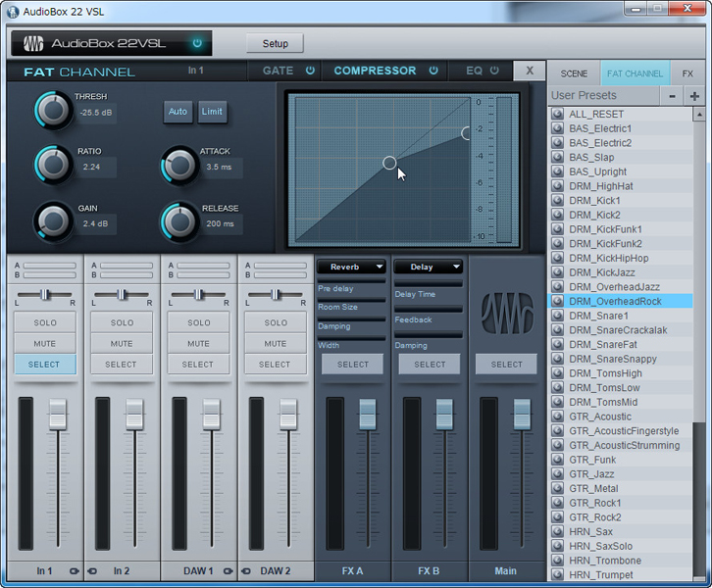Open the Setup button

click(276, 43)
